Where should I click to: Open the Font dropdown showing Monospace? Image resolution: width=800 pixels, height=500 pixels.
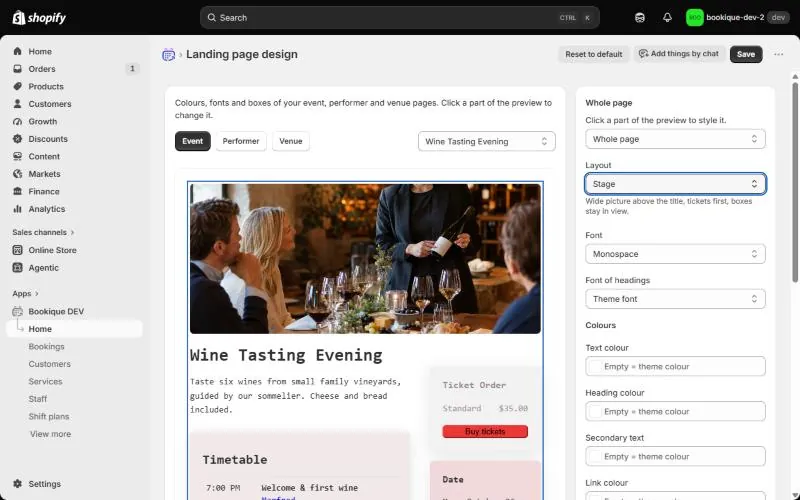tap(676, 254)
